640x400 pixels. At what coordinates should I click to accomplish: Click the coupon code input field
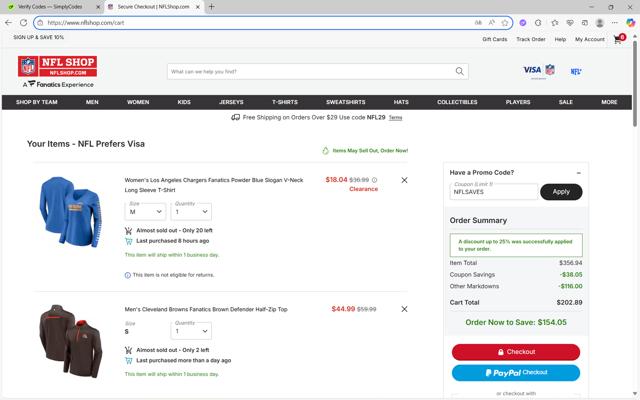coord(494,191)
